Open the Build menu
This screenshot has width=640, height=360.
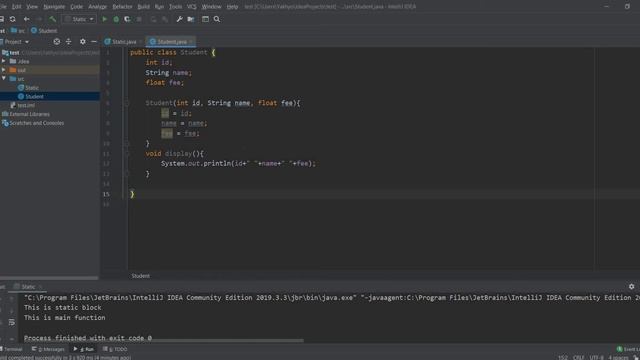[x=143, y=7]
